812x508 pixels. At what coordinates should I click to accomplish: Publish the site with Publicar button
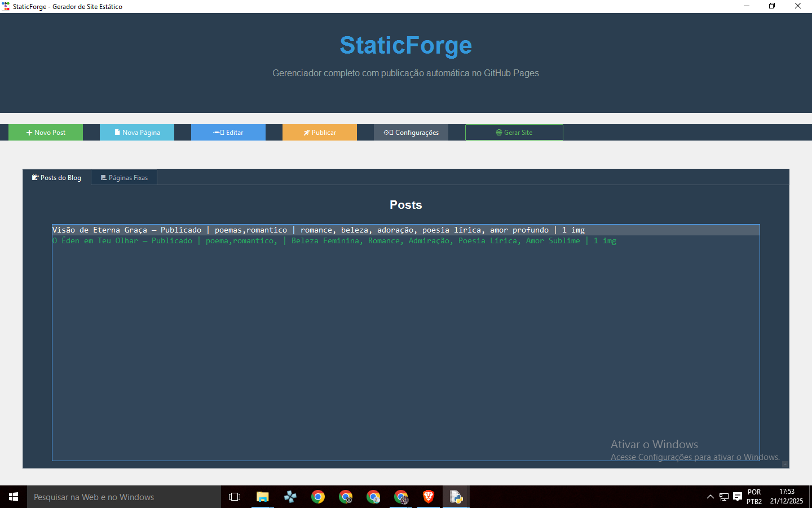click(x=320, y=133)
